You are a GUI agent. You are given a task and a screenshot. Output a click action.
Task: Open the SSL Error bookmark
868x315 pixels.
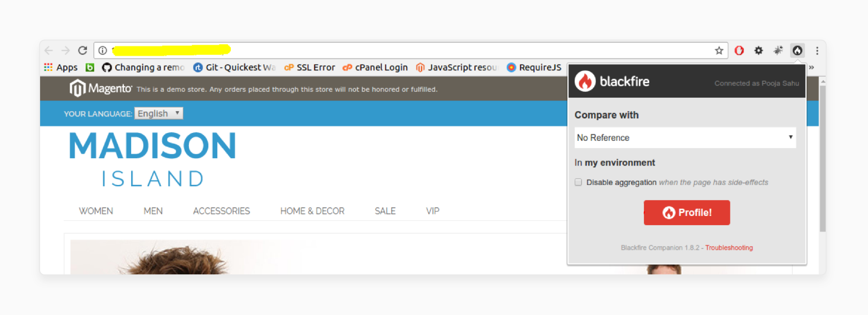(310, 67)
